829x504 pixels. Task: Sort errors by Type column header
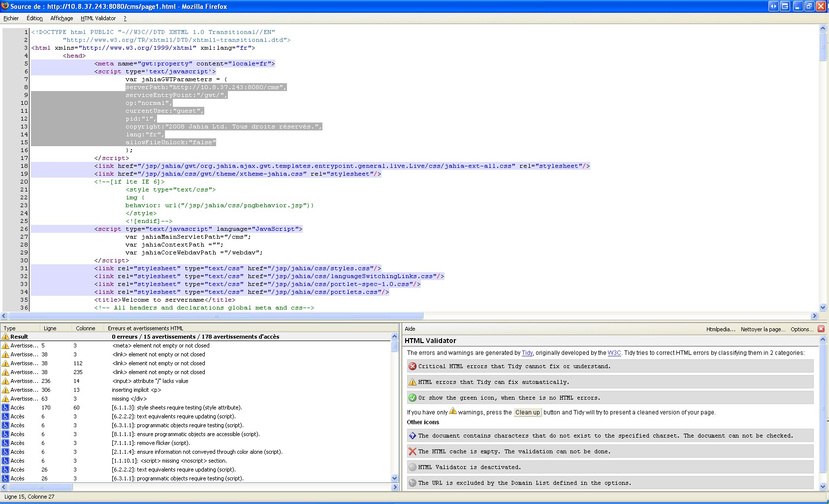tap(20, 328)
